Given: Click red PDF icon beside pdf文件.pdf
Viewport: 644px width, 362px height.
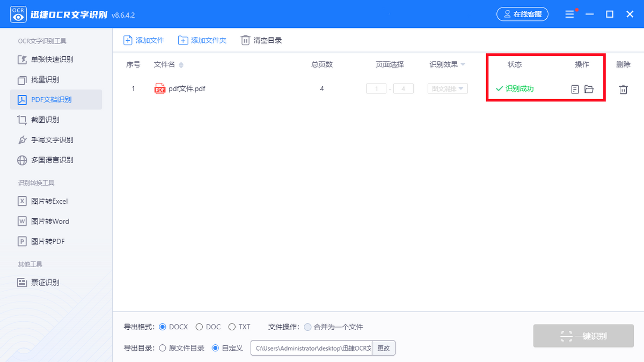Looking at the screenshot, I should pyautogui.click(x=159, y=89).
